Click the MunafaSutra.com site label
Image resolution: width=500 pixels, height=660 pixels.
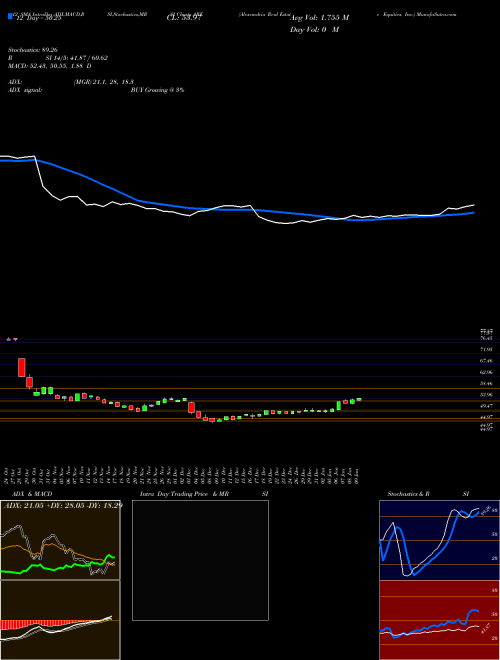[x=436, y=14]
